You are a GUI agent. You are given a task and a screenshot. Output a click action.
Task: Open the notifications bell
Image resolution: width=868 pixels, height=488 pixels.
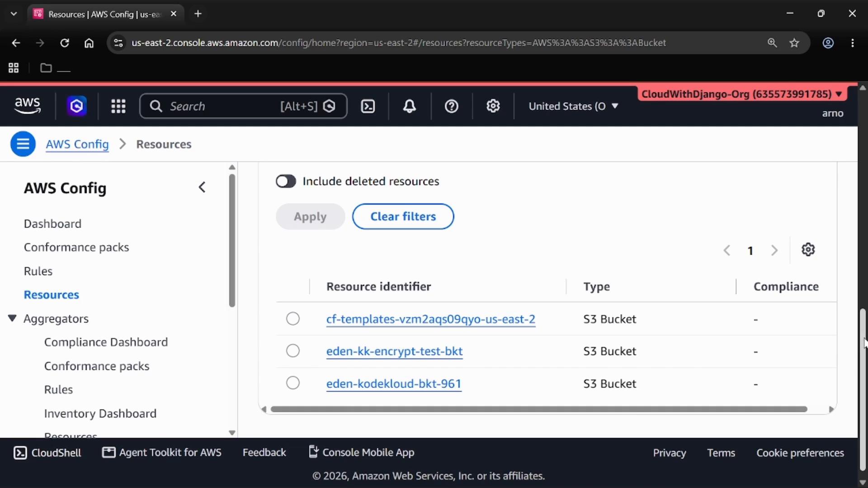click(410, 106)
